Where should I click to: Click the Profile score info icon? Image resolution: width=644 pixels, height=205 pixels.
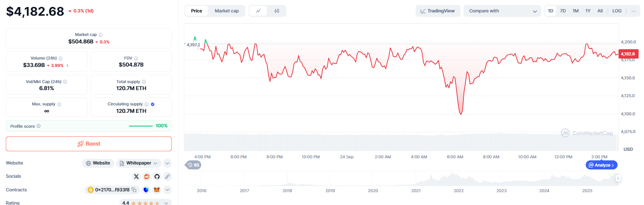pyautogui.click(x=39, y=126)
